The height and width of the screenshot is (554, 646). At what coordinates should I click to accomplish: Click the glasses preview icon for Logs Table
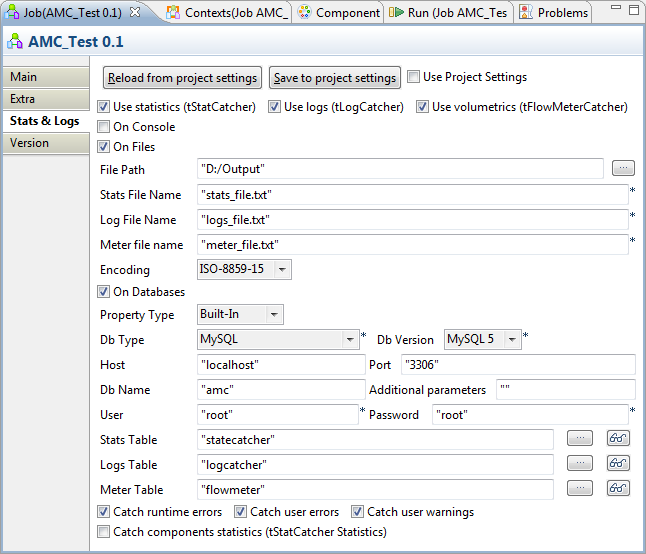pos(619,463)
